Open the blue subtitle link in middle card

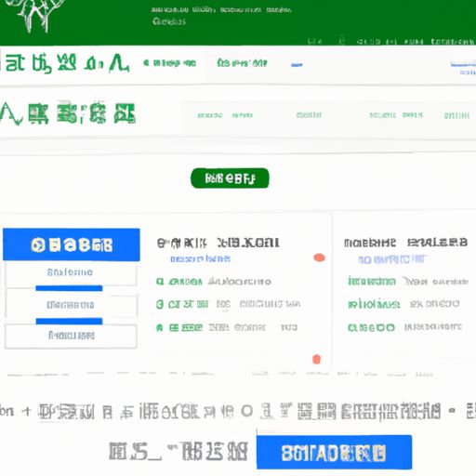click(201, 258)
